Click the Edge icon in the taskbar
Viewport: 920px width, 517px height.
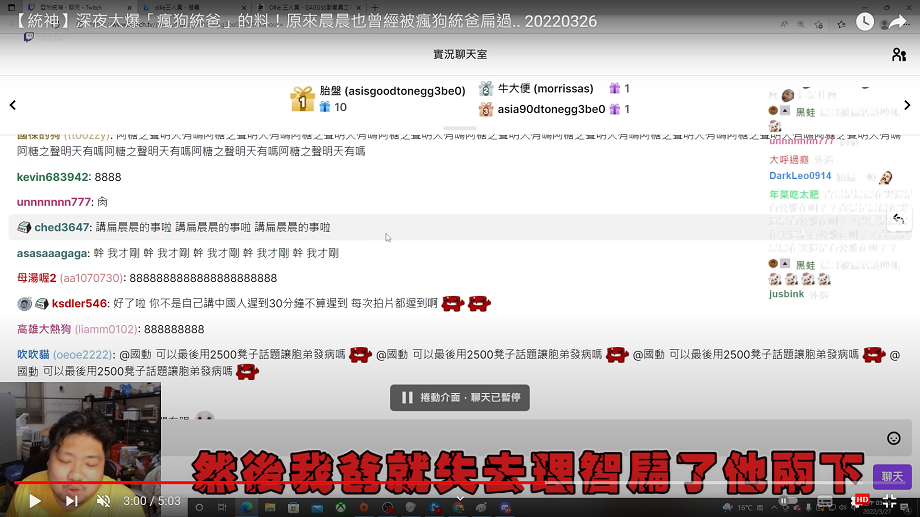pyautogui.click(x=246, y=508)
